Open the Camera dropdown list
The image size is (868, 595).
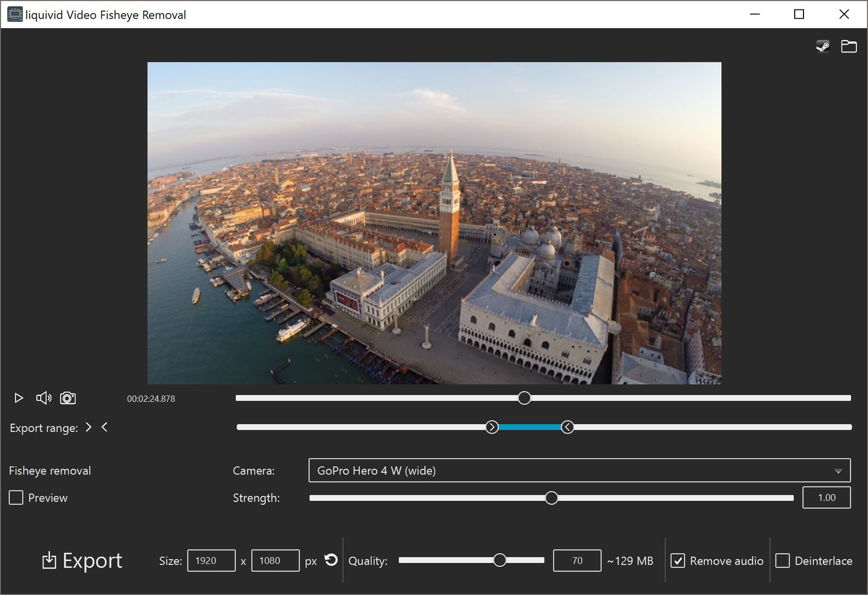579,470
